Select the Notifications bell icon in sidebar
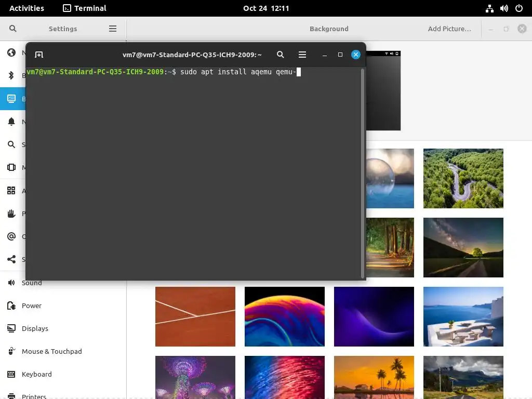 click(11, 122)
